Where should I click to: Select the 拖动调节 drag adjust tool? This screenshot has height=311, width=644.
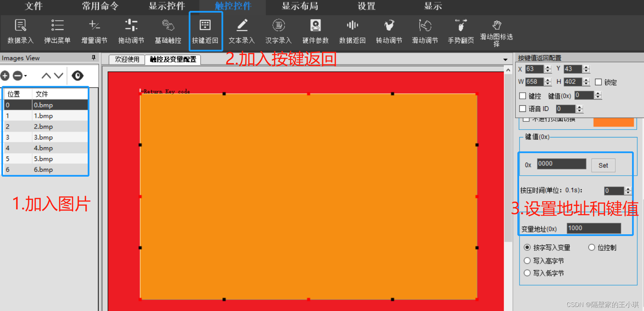click(131, 32)
